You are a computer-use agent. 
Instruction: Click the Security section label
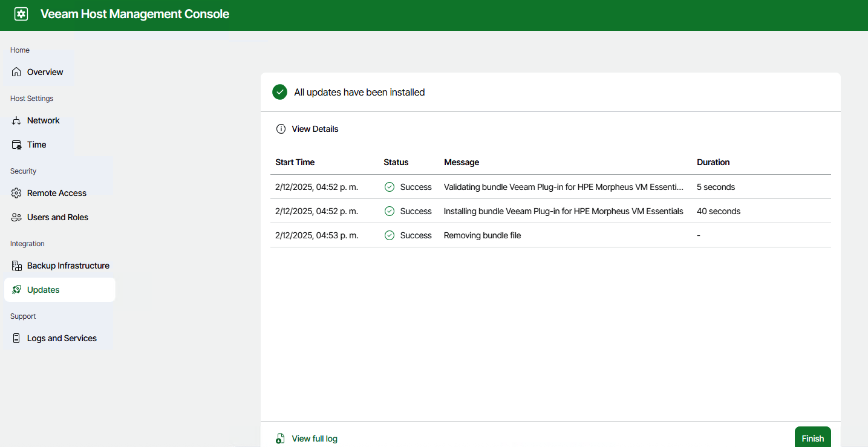[x=24, y=171]
